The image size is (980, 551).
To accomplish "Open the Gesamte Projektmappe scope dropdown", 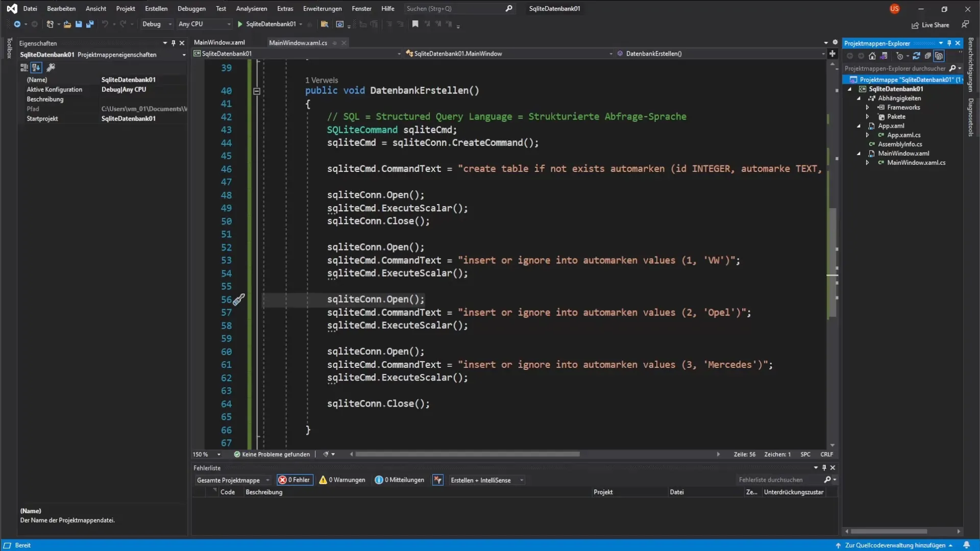I will point(233,480).
